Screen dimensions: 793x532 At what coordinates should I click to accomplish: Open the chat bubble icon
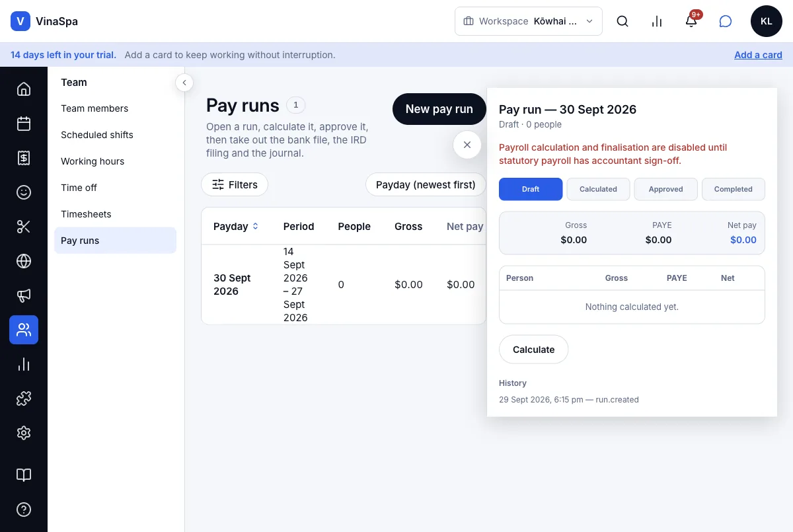(726, 21)
